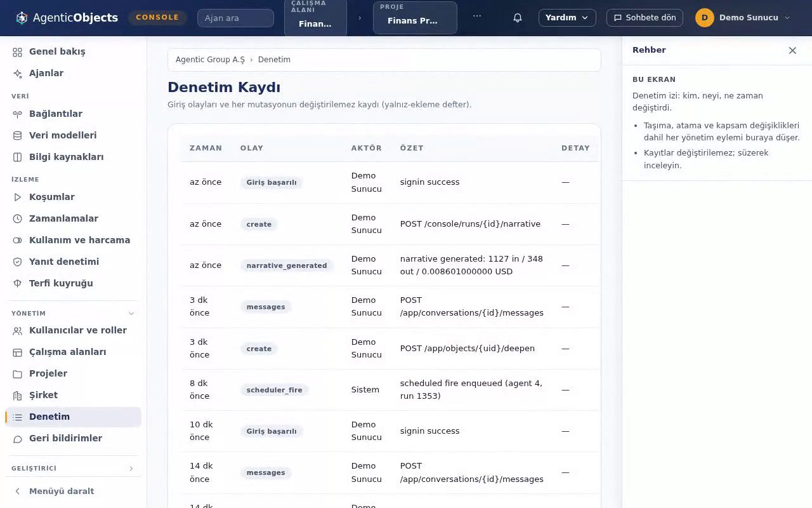812x508 pixels.
Task: Click POST /console/runs/{id}/narrative summary
Action: coord(470,224)
